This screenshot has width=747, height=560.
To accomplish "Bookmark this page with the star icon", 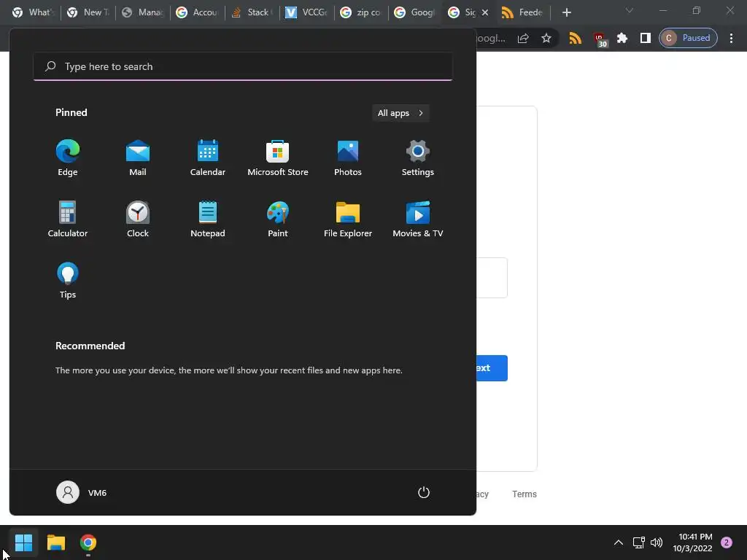I will [546, 38].
